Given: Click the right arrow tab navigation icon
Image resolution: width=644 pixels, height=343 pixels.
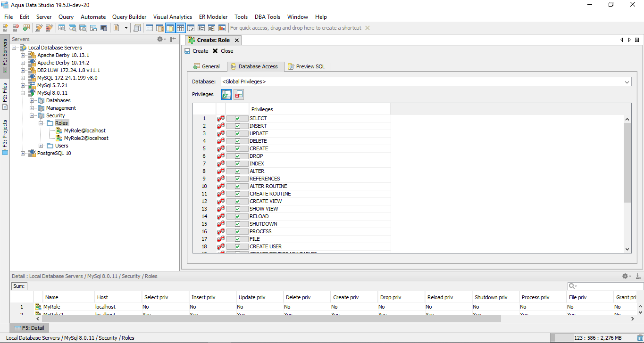Looking at the screenshot, I should (629, 40).
